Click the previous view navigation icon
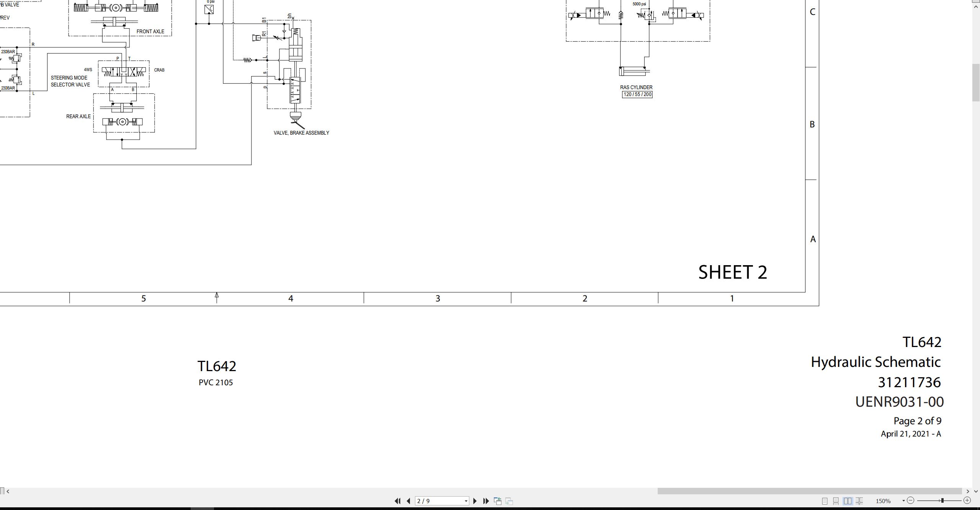This screenshot has height=510, width=980. pos(498,501)
